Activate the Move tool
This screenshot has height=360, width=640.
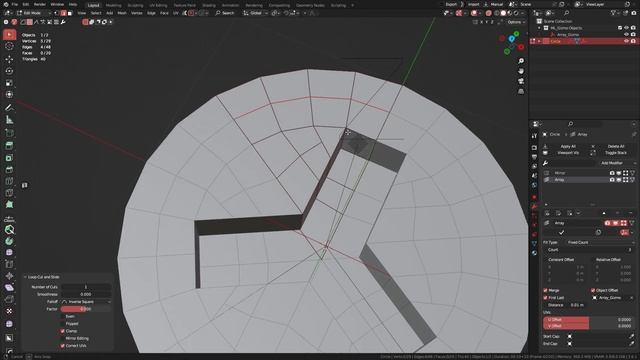pos(9,59)
